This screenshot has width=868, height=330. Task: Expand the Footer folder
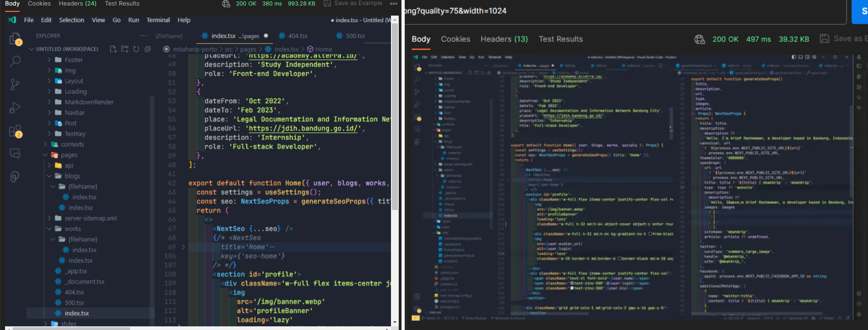pyautogui.click(x=49, y=60)
